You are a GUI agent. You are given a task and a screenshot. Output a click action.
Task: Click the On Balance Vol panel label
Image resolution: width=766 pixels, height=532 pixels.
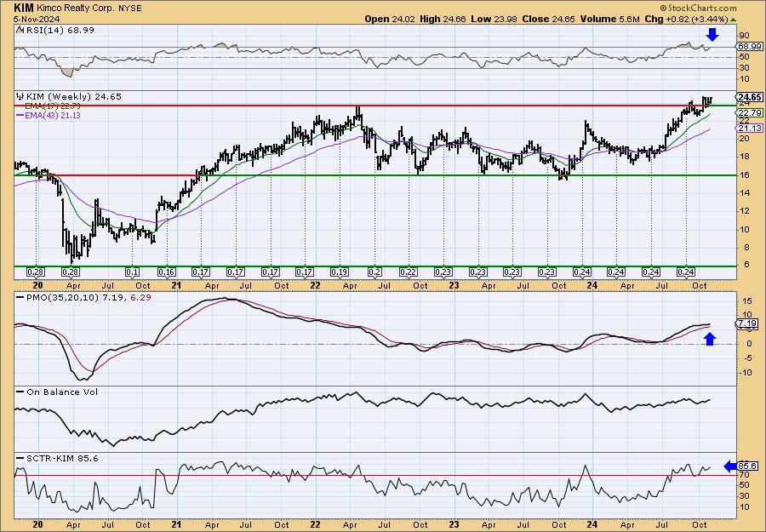(61, 392)
